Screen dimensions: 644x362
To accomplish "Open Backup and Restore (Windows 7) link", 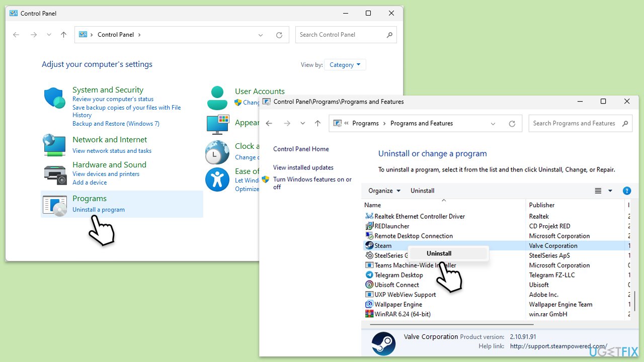I will (116, 124).
